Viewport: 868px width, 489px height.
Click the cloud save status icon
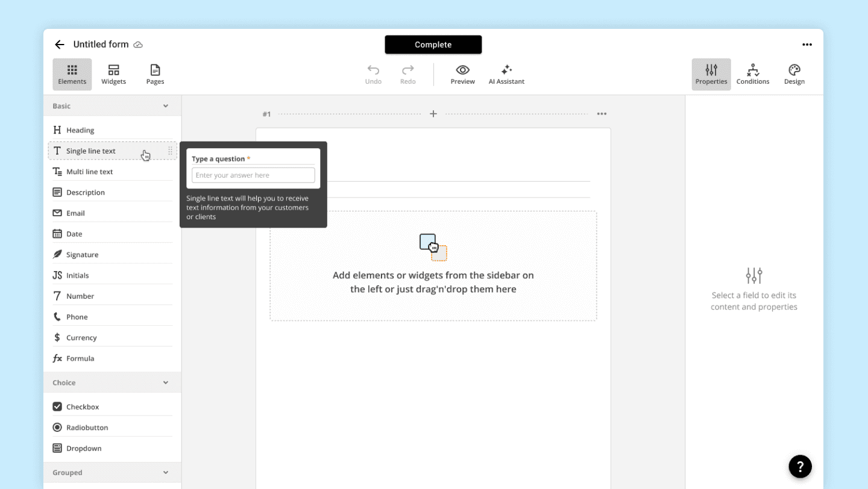click(x=138, y=45)
